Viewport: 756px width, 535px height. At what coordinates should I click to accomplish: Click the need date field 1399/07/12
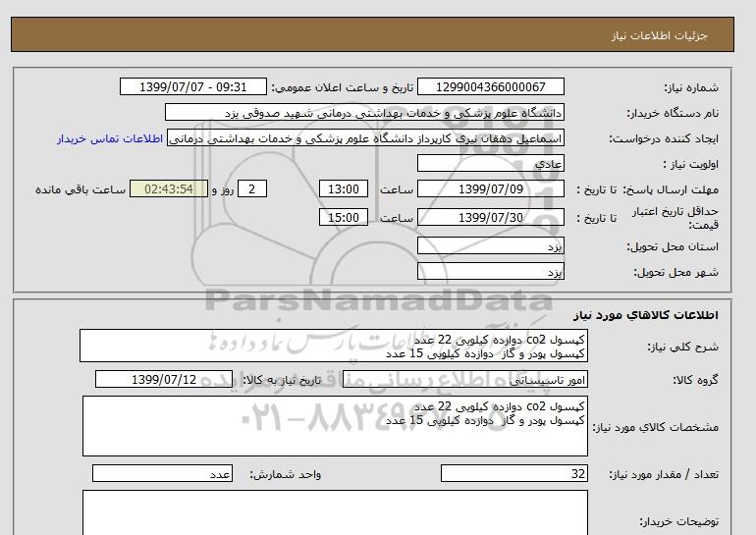tap(164, 379)
